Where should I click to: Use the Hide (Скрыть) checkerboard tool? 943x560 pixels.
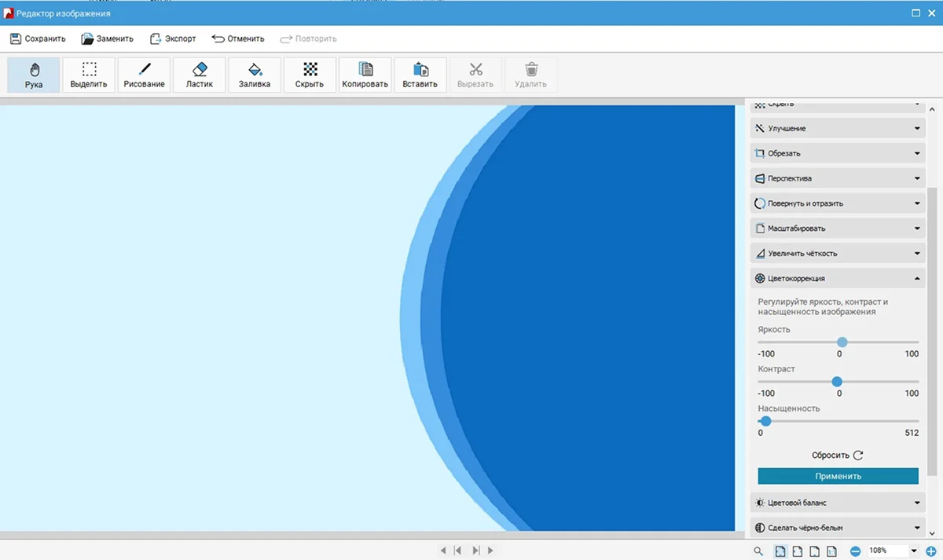tap(310, 75)
